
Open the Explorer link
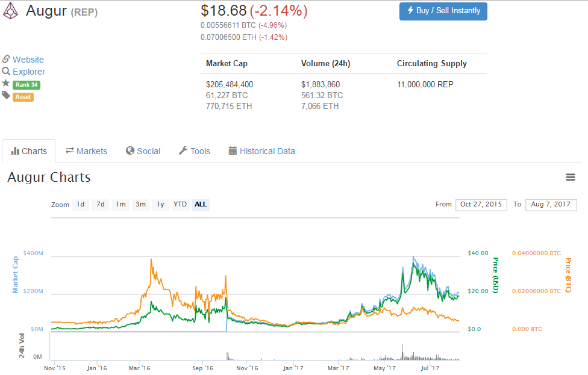[x=29, y=72]
